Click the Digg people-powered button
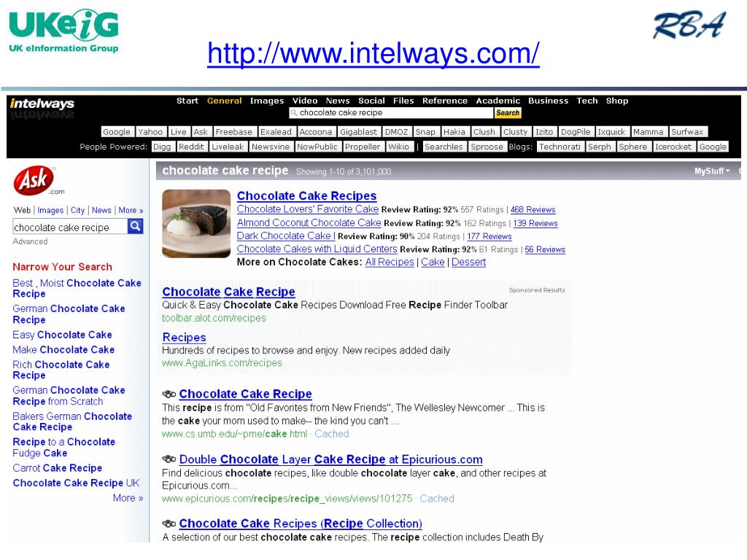This screenshot has width=747, height=560. [162, 147]
